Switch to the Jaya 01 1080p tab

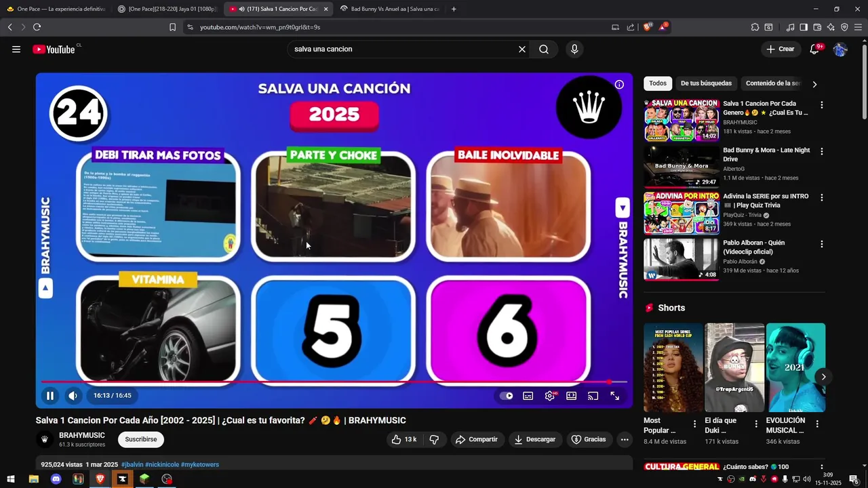pyautogui.click(x=167, y=9)
